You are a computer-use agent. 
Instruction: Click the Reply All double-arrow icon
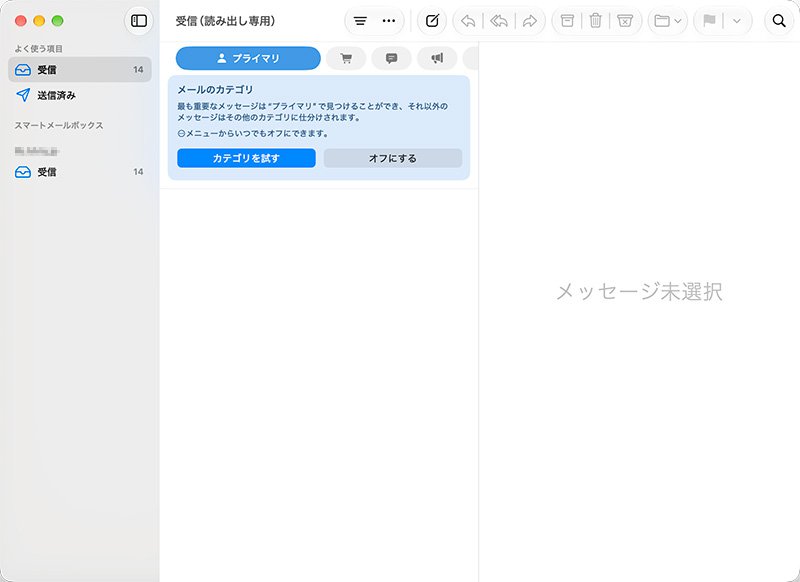[x=498, y=21]
